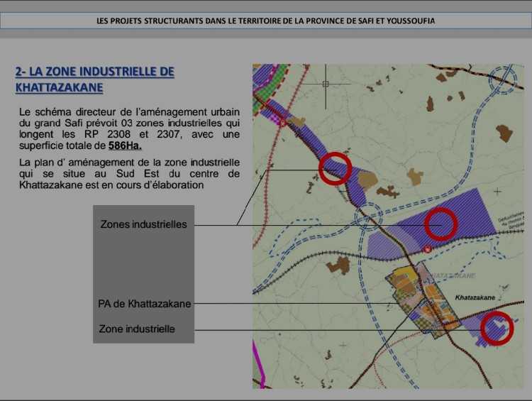Click the 'PA de Khattazakane' legend label
This screenshot has width=532, height=401.
144,304
